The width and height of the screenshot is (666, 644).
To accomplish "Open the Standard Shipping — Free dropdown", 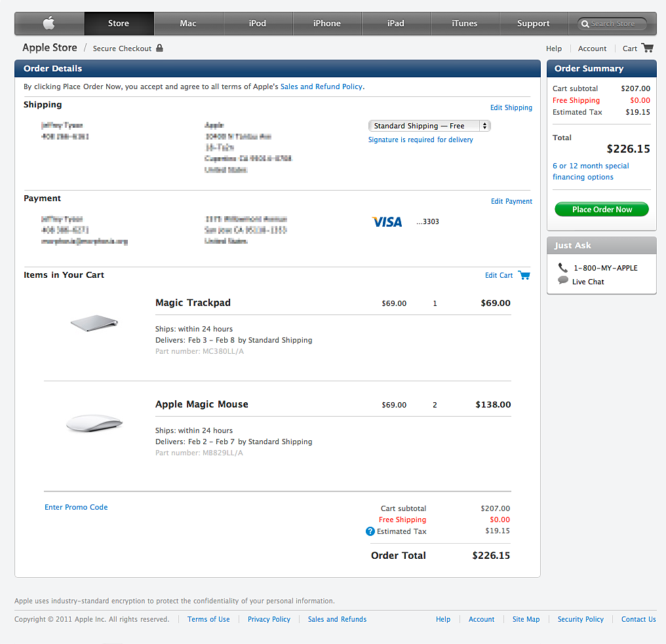I will coord(429,126).
